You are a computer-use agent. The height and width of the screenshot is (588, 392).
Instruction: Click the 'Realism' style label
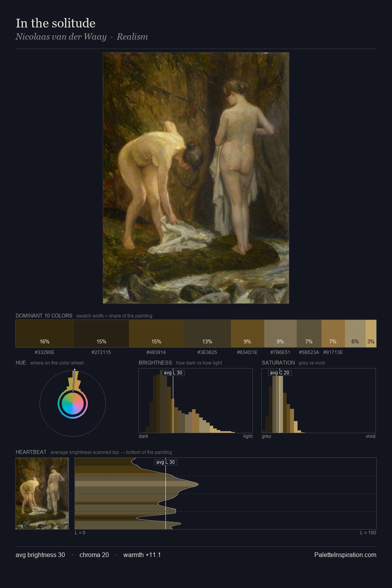tap(132, 36)
